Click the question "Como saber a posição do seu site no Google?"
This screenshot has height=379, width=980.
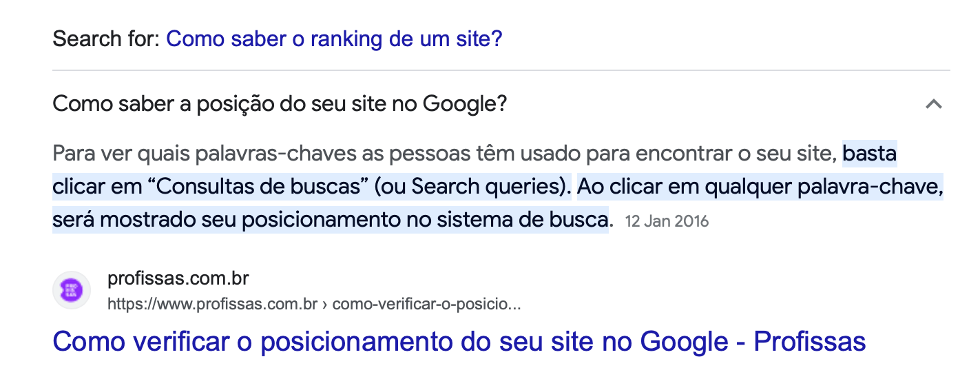[280, 105]
